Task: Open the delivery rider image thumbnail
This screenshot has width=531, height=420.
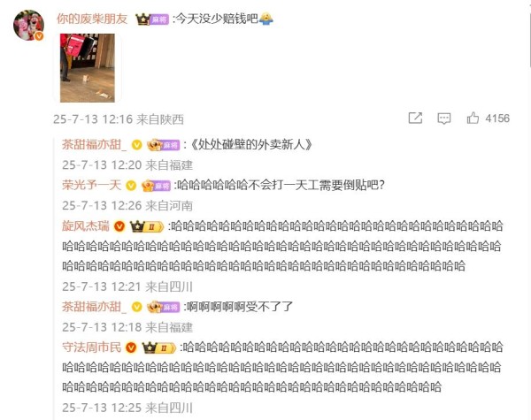Action: click(x=88, y=68)
